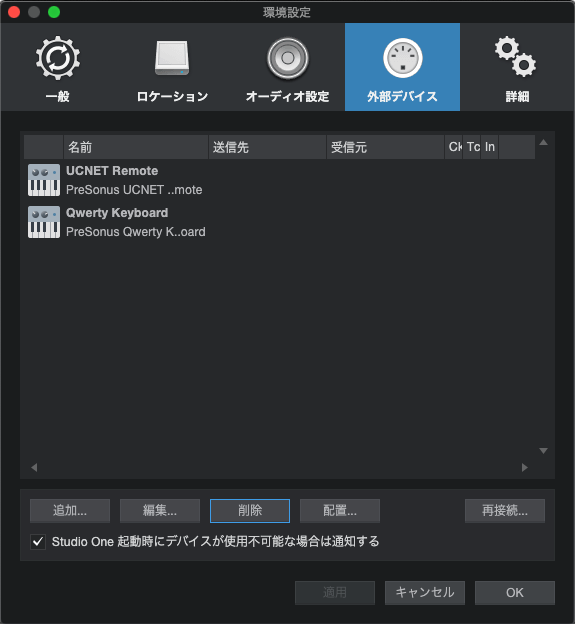Click the scroll right arrow of list

525,467
